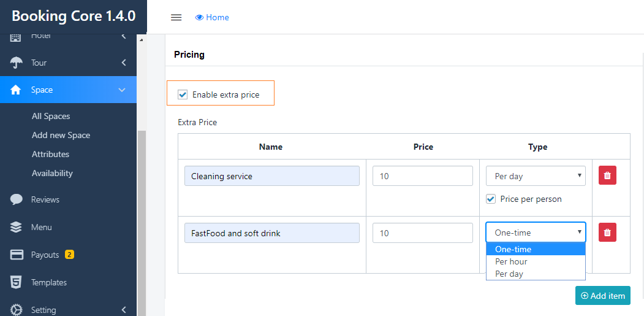Toggle Price per person checkbox
This screenshot has height=316, width=644.
click(x=491, y=199)
